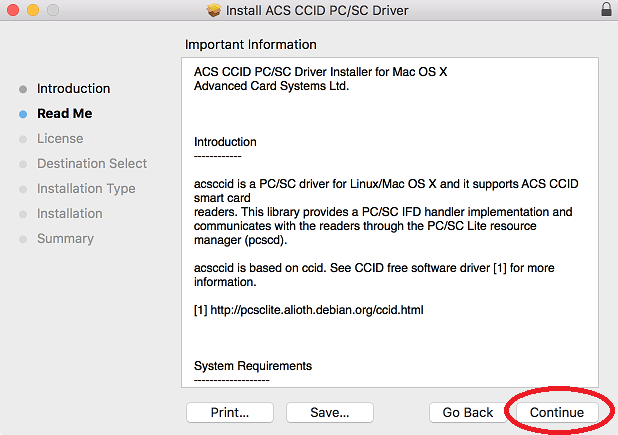Screen dimensions: 618x435
Task: Go Back to the previous step
Action: 467,413
